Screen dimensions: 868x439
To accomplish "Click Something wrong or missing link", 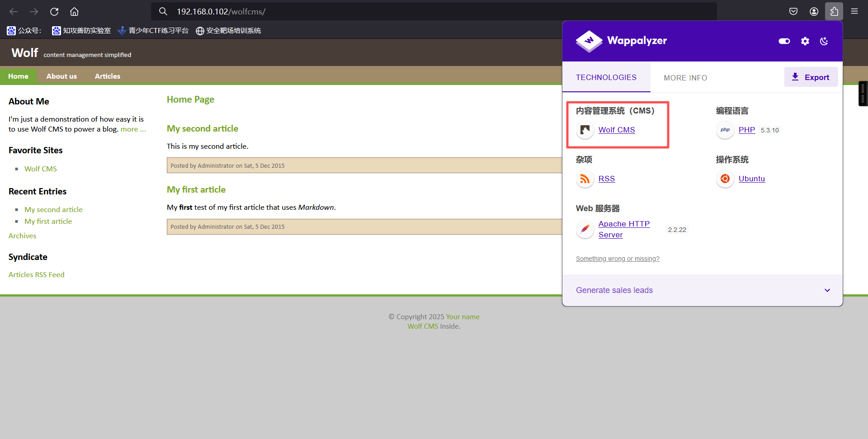I will (x=618, y=259).
